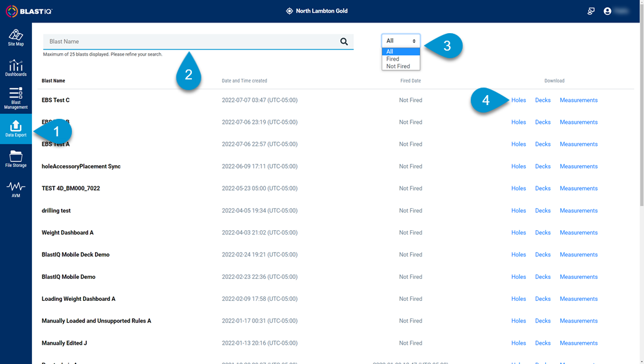
Task: Download Measurements for BlastIQ Mobile Demo
Action: (578, 277)
